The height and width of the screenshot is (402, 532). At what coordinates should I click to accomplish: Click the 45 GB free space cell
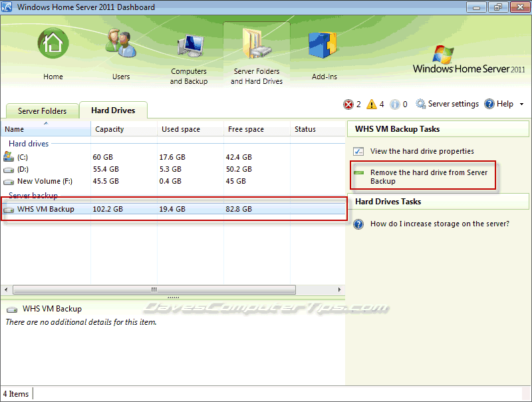click(x=236, y=181)
